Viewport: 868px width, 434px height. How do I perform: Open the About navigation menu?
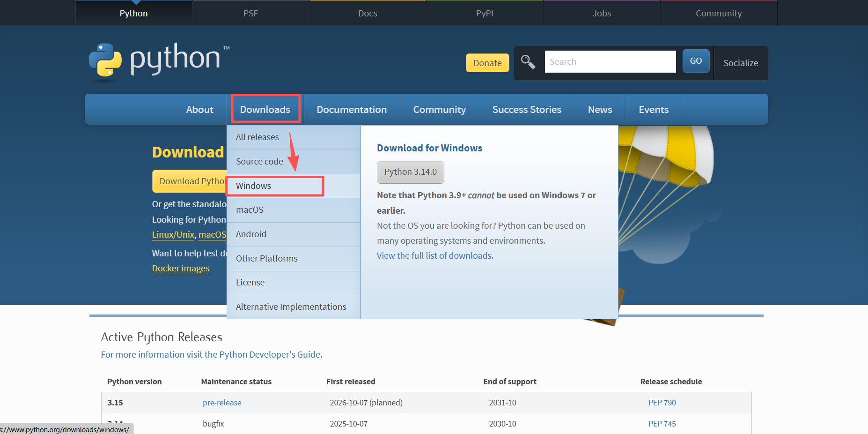[199, 109]
